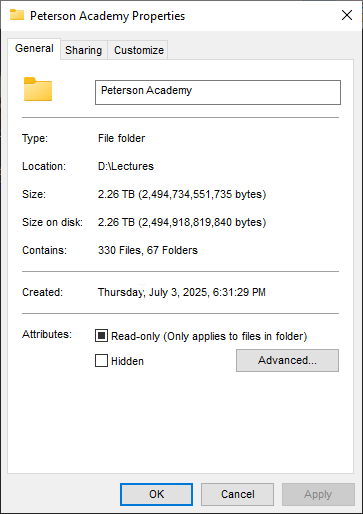The height and width of the screenshot is (514, 363).
Task: Open Advanced attributes settings
Action: point(287,360)
